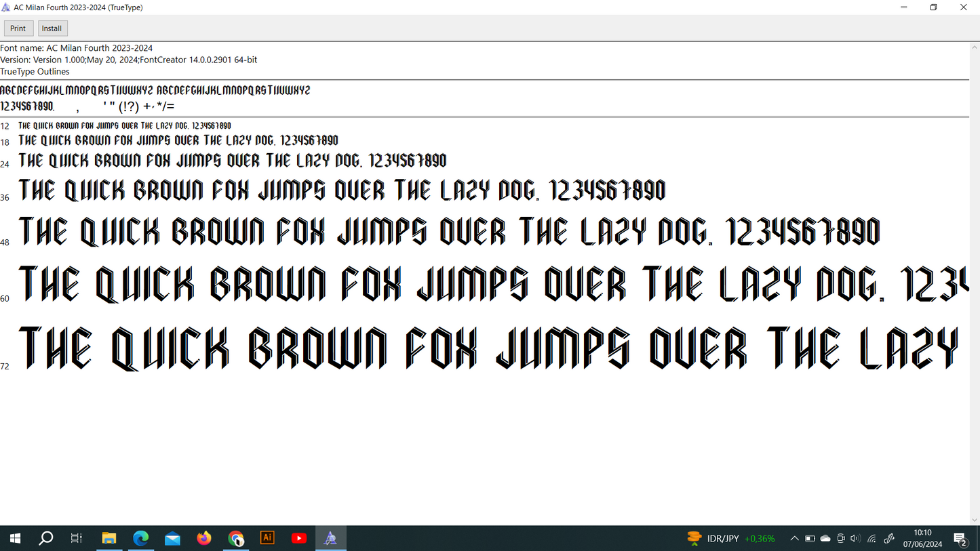Open the Mail app from taskbar
Screen dimensions: 980x551
click(172, 538)
